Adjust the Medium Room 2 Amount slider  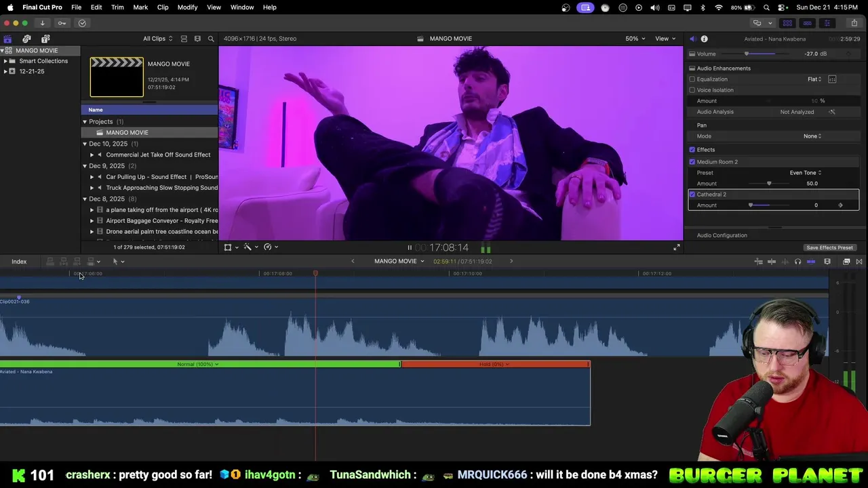(x=769, y=184)
